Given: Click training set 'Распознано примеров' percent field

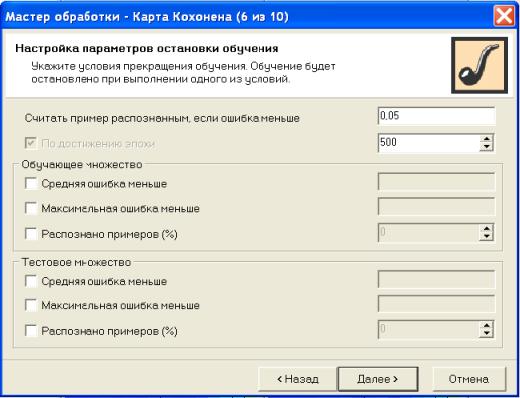Looking at the screenshot, I should [x=429, y=232].
